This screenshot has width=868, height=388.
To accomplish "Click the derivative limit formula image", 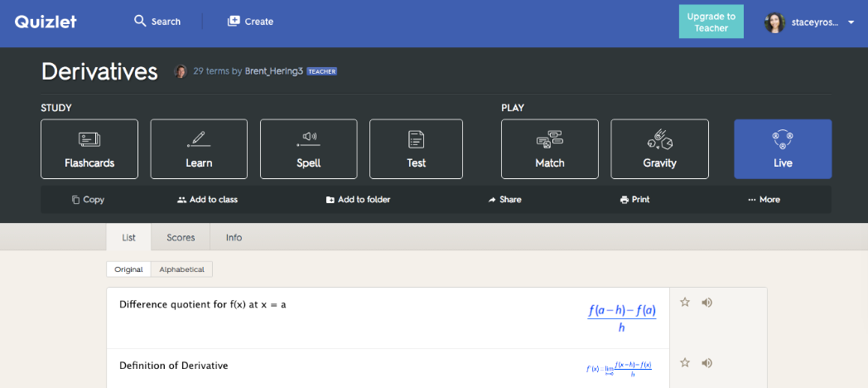I will point(619,369).
